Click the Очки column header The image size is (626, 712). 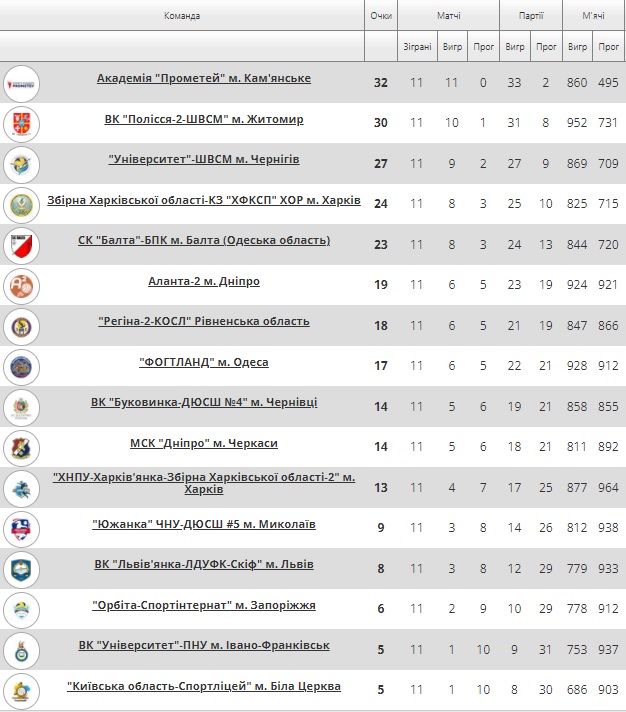(x=381, y=15)
